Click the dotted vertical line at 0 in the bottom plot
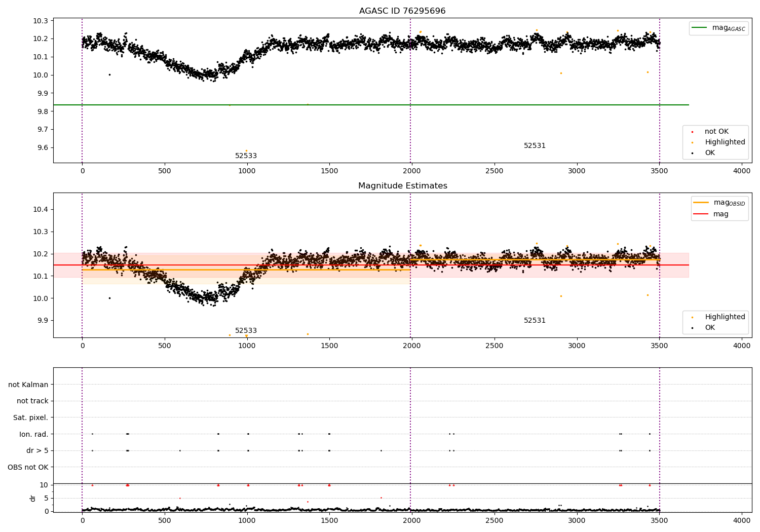 82,440
